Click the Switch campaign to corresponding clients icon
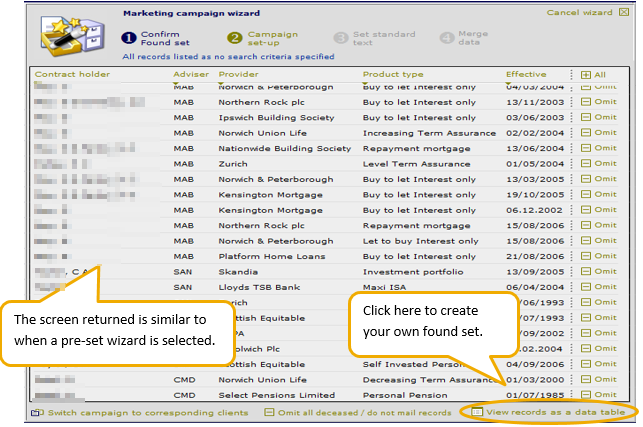This screenshot has width=643, height=427. (37, 413)
